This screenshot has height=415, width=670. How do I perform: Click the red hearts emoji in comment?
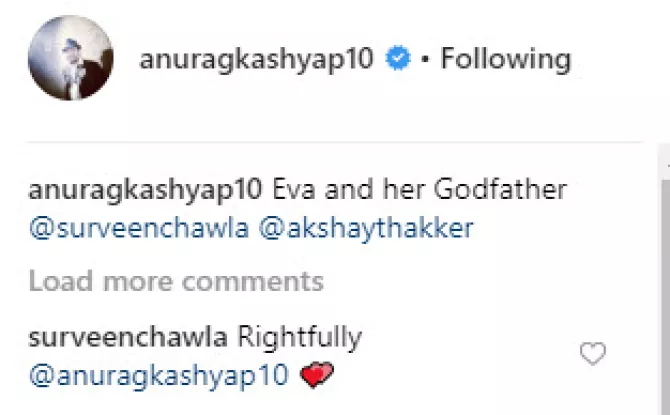point(317,374)
